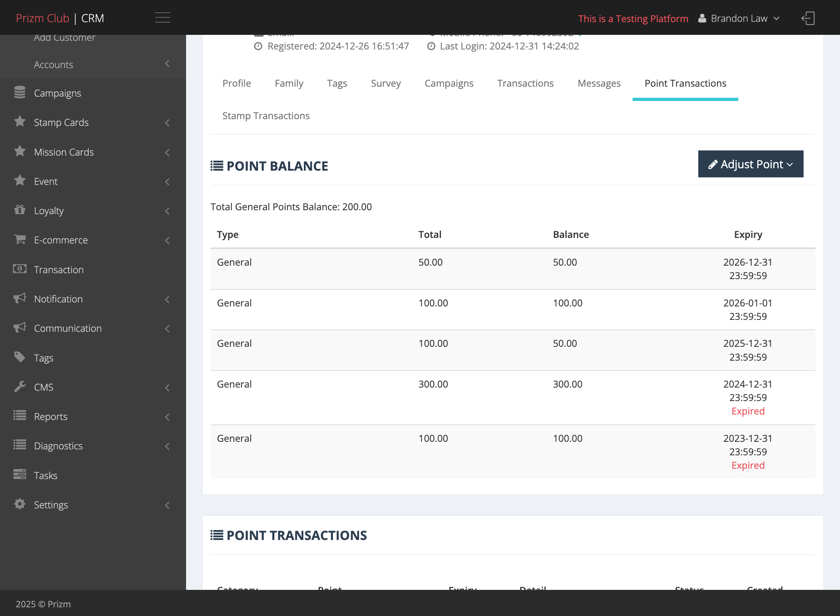Click the 300.00 balance cell
Screen dimensions: 840x616
coord(567,384)
